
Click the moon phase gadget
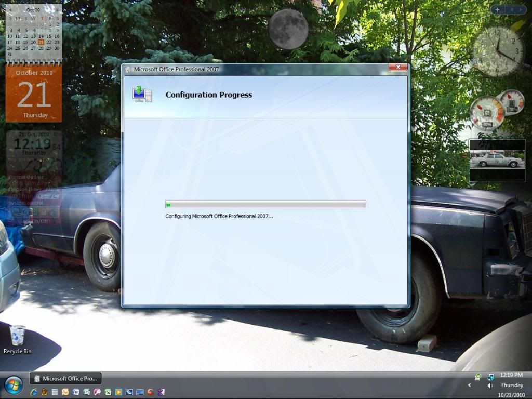click(288, 29)
